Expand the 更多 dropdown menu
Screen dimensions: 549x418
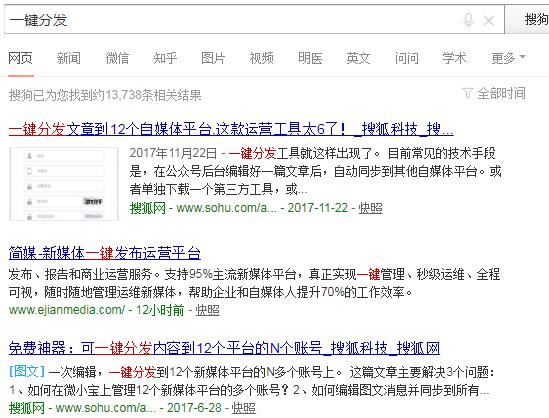point(508,58)
